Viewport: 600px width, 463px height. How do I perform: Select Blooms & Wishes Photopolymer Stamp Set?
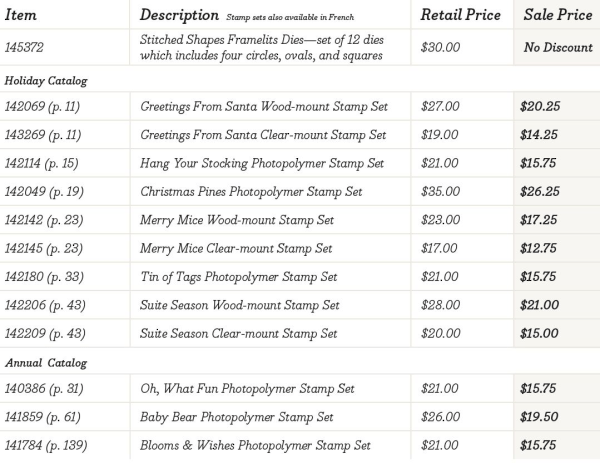pos(256,445)
